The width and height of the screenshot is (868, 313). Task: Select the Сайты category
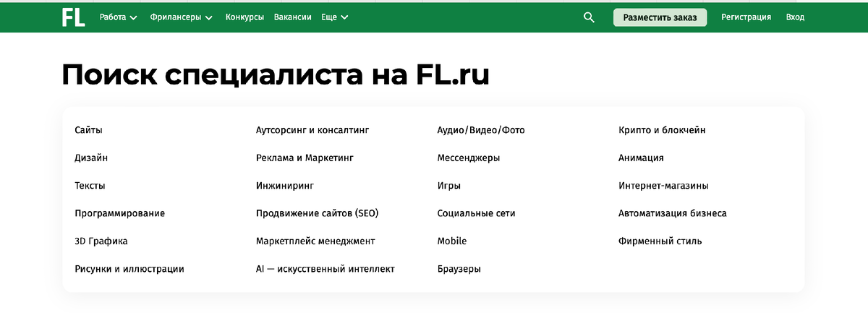coord(88,130)
